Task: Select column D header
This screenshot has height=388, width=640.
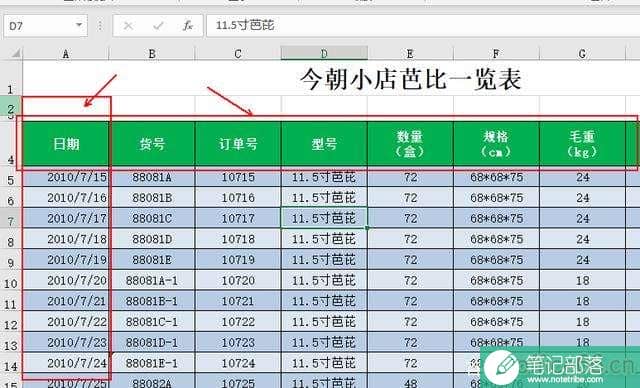Action: coord(324,54)
